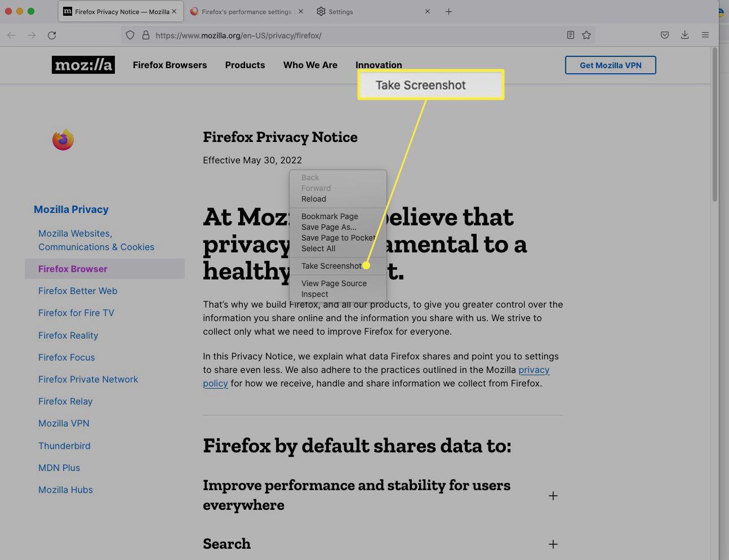Click the Mozilla logo
Screen dimensions: 729x560
click(83, 65)
